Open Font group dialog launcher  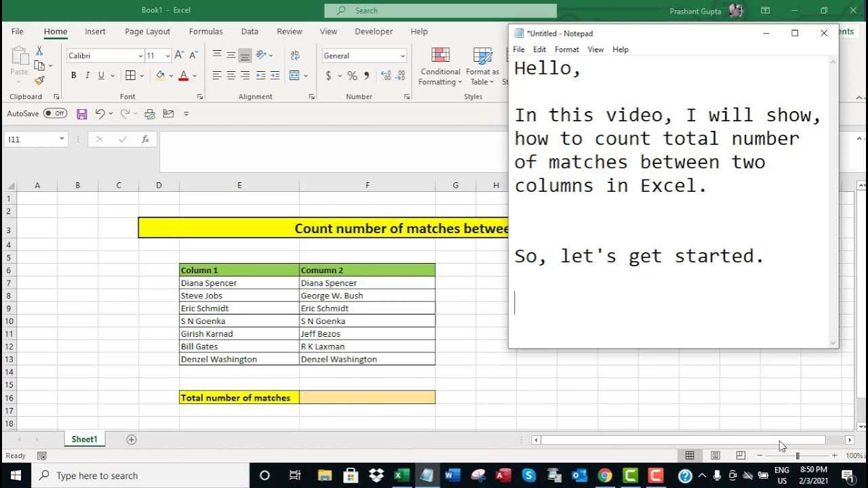point(200,97)
